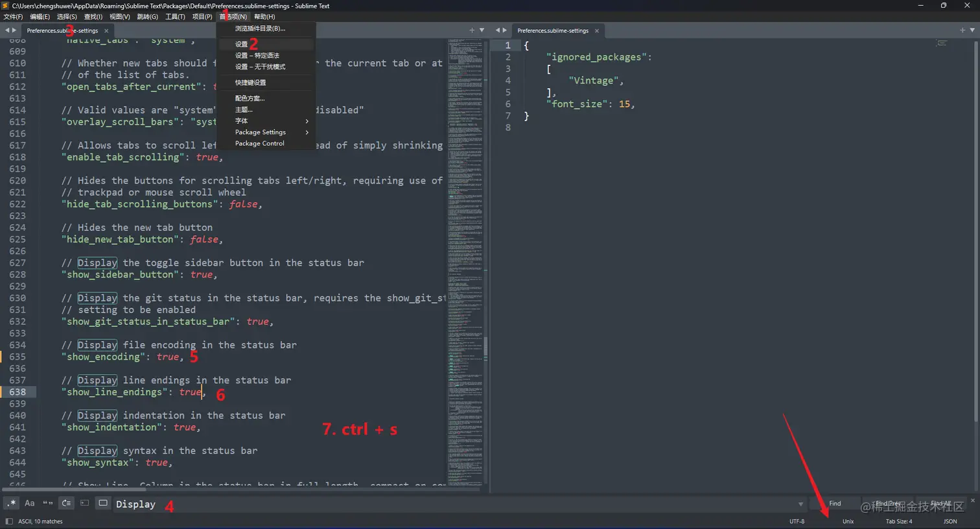Toggle the sidebar from the status bar icon
The image size is (980, 529).
[8, 521]
